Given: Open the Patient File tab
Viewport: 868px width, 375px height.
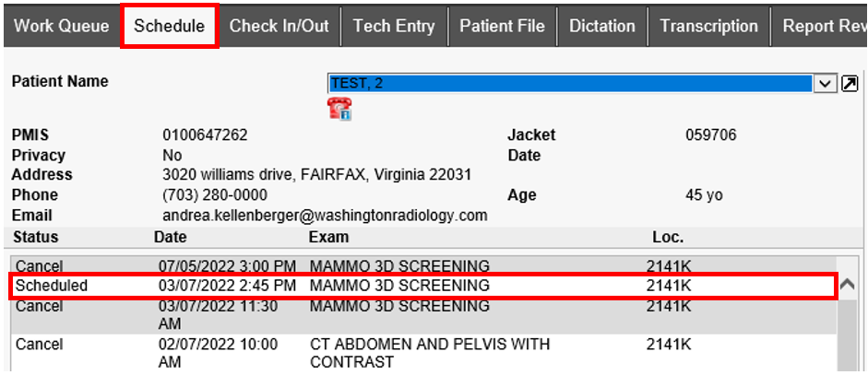Looking at the screenshot, I should point(502,26).
